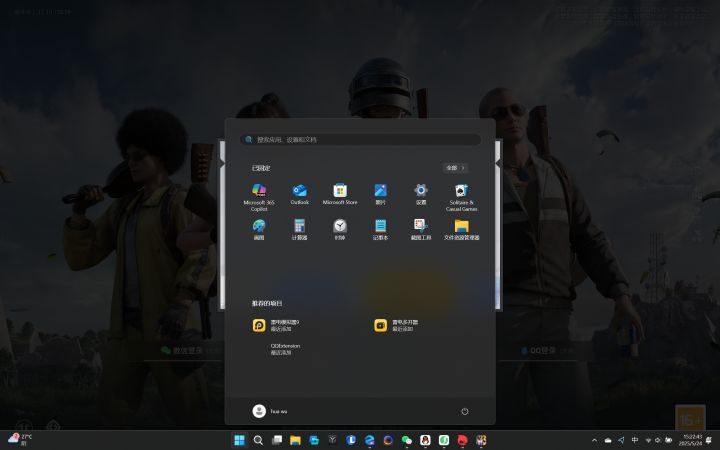
Task: Click the Windows Start button in taskbar
Action: click(239, 440)
